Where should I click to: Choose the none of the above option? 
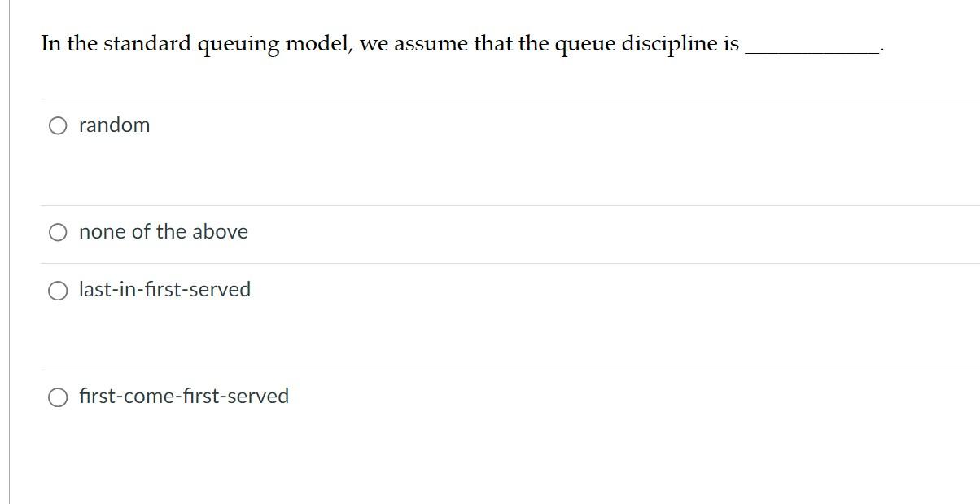pyautogui.click(x=57, y=232)
